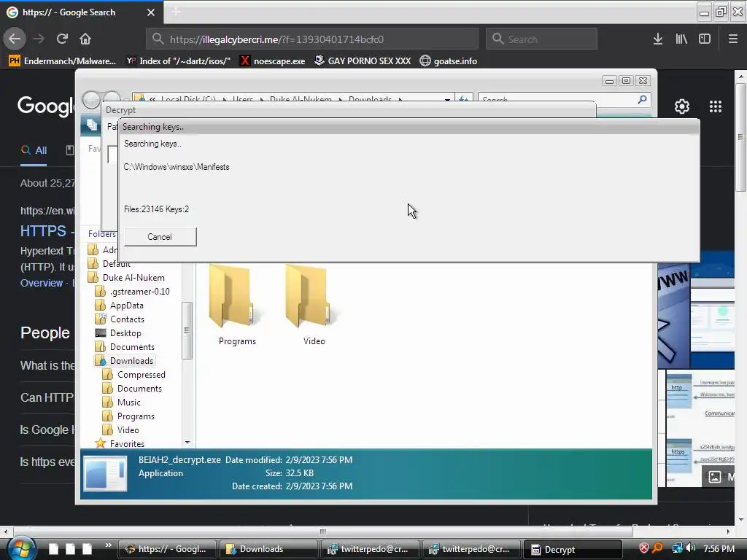Click the Explorer search magnifier icon

coord(642,99)
